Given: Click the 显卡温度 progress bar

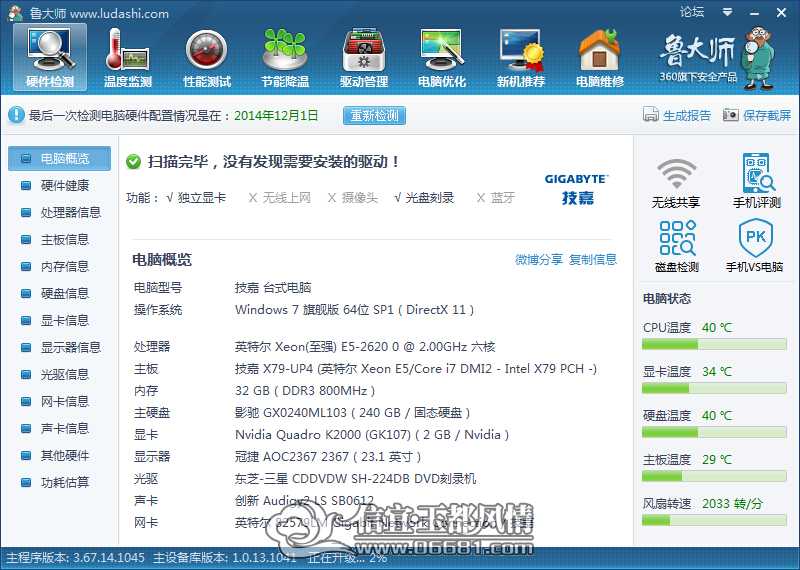Looking at the screenshot, I should (714, 388).
